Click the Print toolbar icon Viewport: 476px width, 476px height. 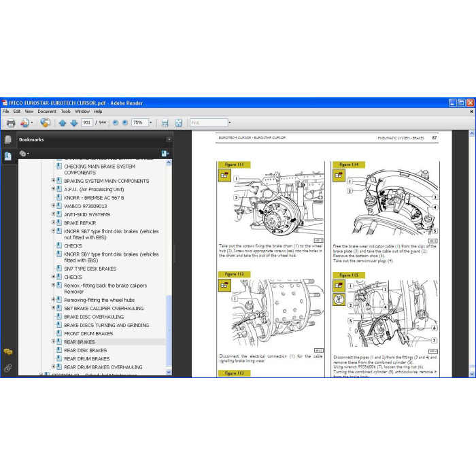tap(11, 122)
